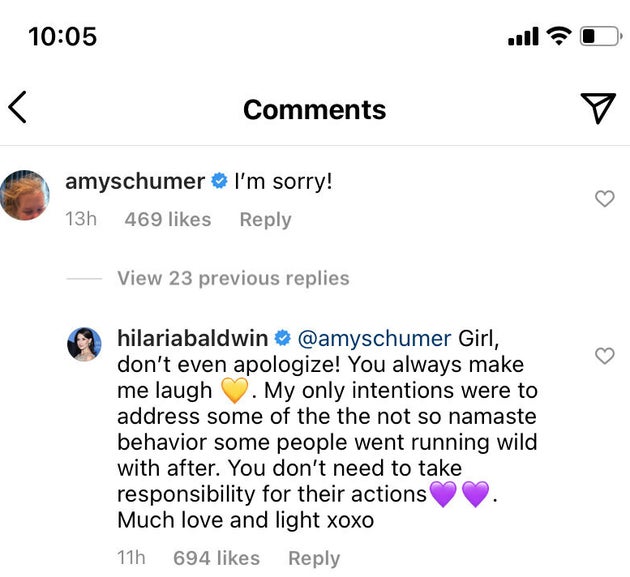Open amyschumer username link

click(134, 182)
